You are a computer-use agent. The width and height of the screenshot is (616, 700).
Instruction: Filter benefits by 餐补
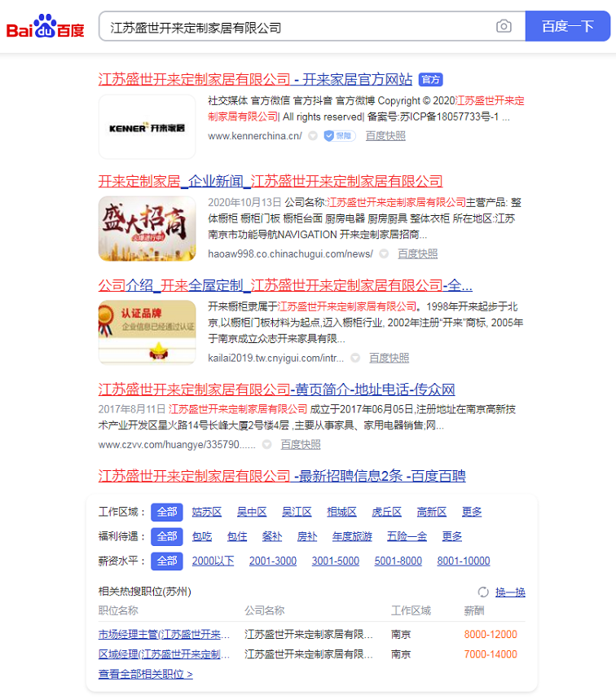(x=272, y=536)
